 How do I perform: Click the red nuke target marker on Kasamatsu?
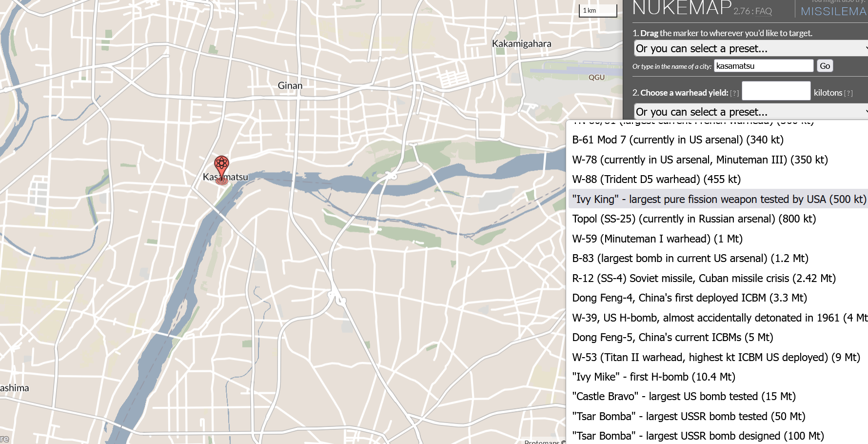(221, 168)
